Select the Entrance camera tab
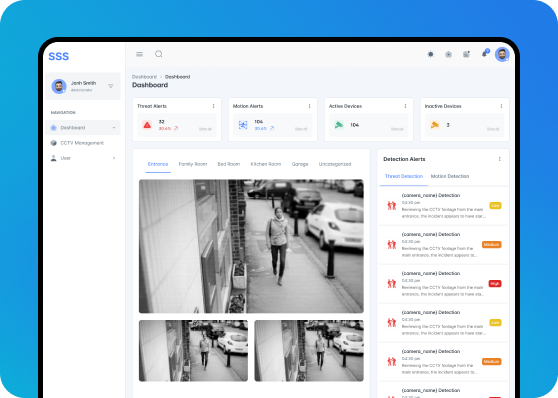Viewport: 558px width, 398px height. [158, 164]
